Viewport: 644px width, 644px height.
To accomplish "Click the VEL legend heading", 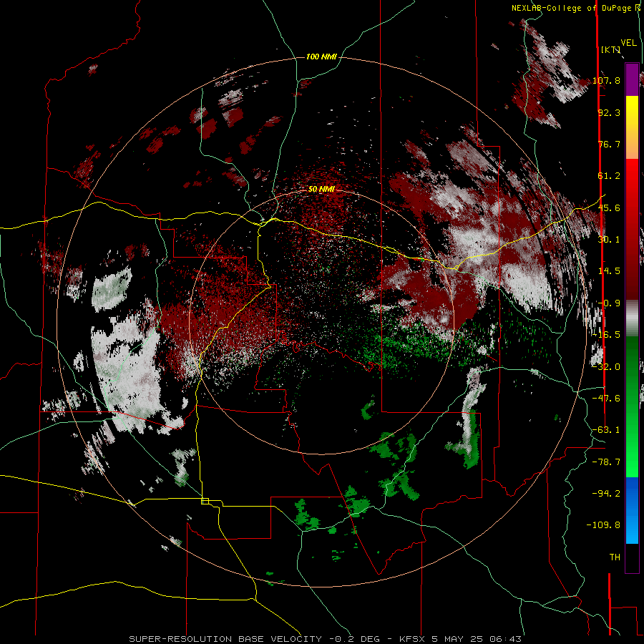I will [x=629, y=43].
